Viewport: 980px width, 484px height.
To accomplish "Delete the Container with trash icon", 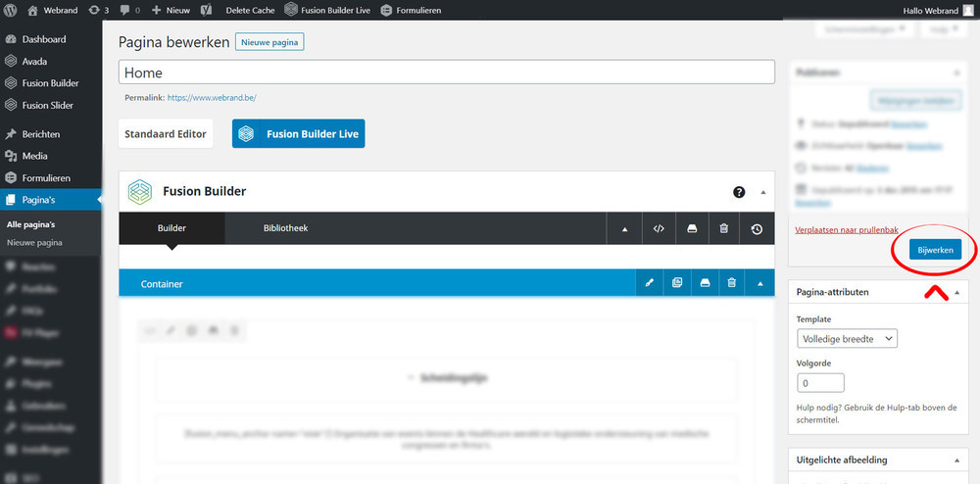I will [x=732, y=283].
